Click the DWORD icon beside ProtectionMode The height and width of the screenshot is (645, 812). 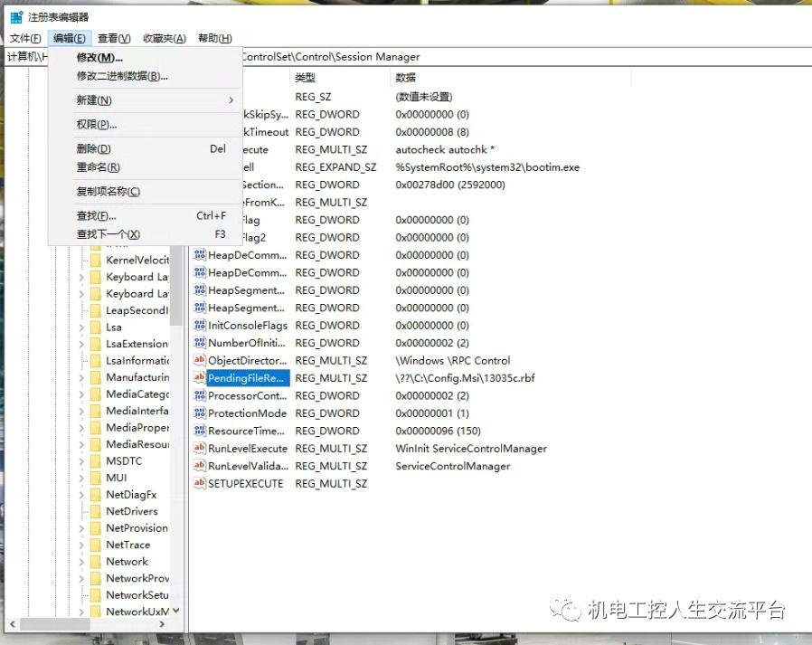pos(199,413)
